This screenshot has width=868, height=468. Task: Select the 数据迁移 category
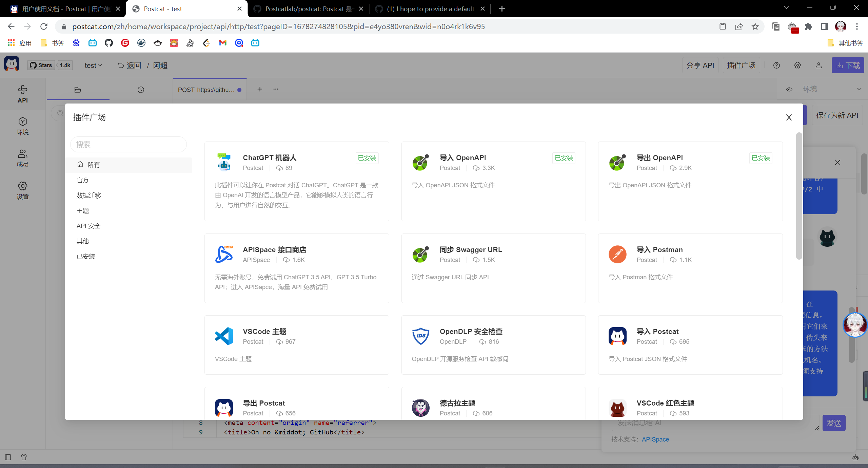click(89, 195)
